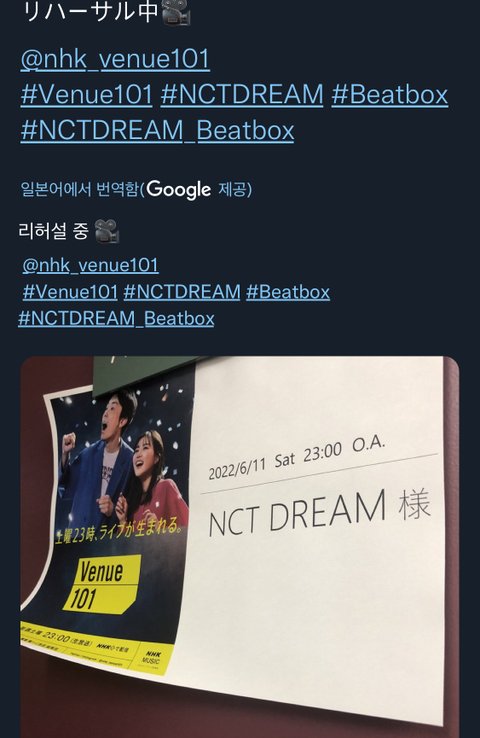Tap #NCTDREAM hashtag in original Japanese tweet
The height and width of the screenshot is (738, 480).
tap(242, 94)
